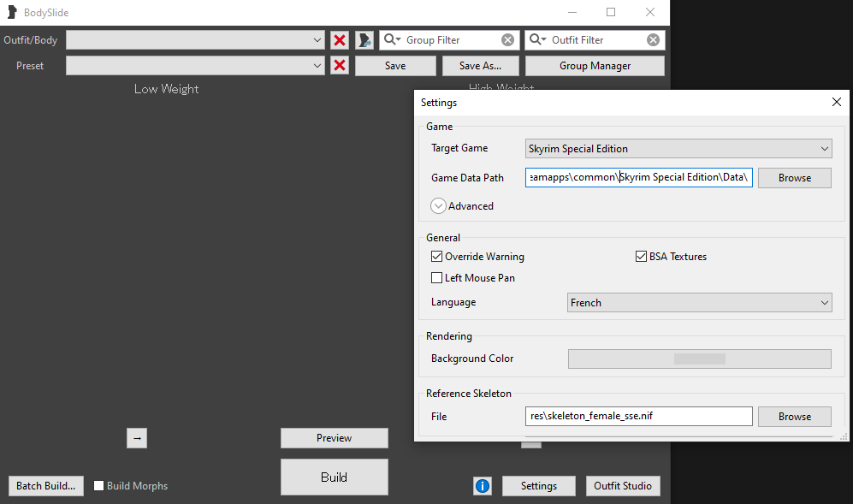Screen dimensions: 853x504
Task: Click in the Game Data Path field
Action: click(638, 177)
